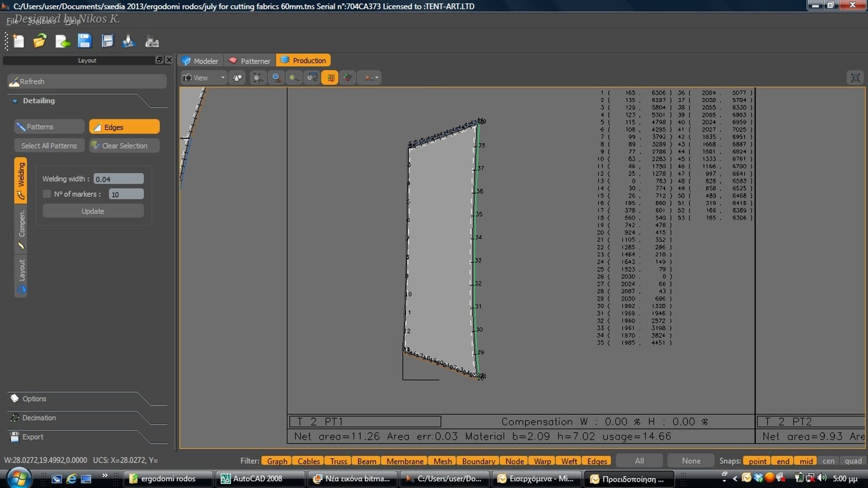The height and width of the screenshot is (488, 868).
Task: Toggle the mid snap option
Action: [x=806, y=461]
